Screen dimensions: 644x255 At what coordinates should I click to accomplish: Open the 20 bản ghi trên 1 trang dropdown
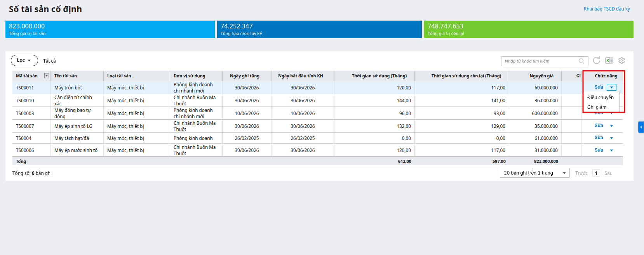pos(534,173)
